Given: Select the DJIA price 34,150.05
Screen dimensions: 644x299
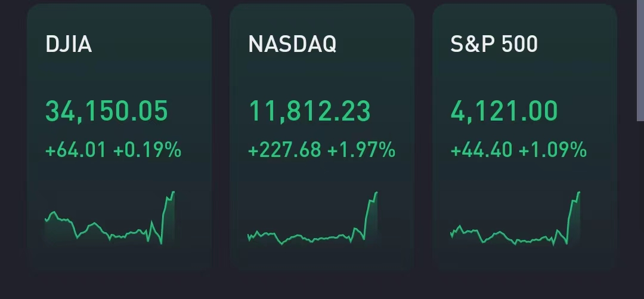Looking at the screenshot, I should click(x=107, y=112).
